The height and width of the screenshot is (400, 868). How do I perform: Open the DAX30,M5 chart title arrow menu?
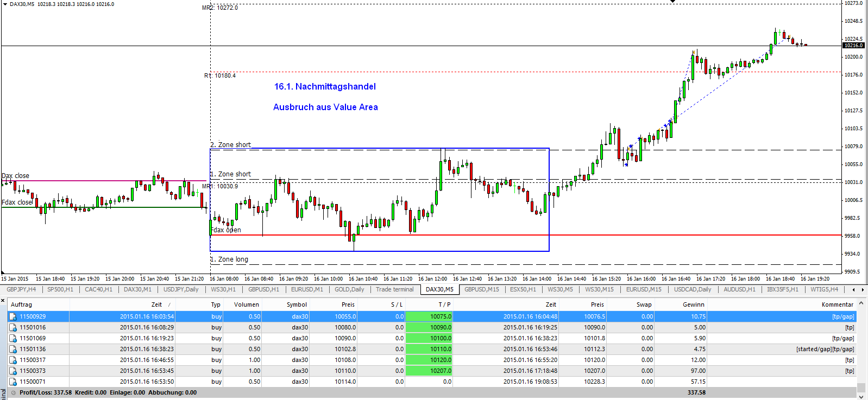pyautogui.click(x=5, y=4)
